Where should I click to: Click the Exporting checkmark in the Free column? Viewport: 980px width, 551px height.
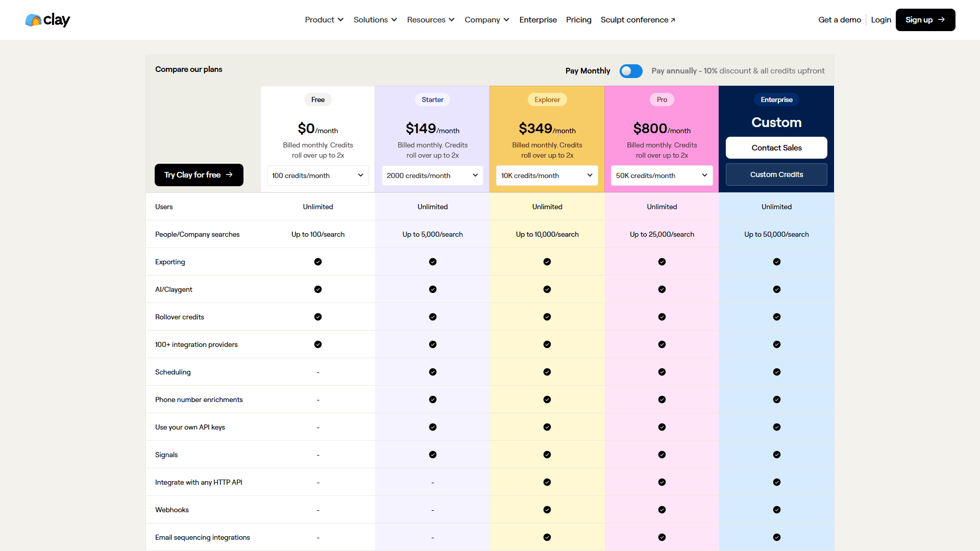click(x=317, y=262)
